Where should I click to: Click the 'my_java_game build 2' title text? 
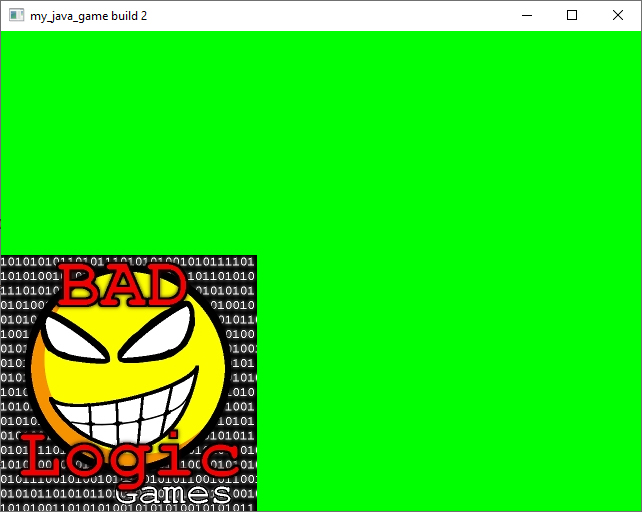[88, 16]
